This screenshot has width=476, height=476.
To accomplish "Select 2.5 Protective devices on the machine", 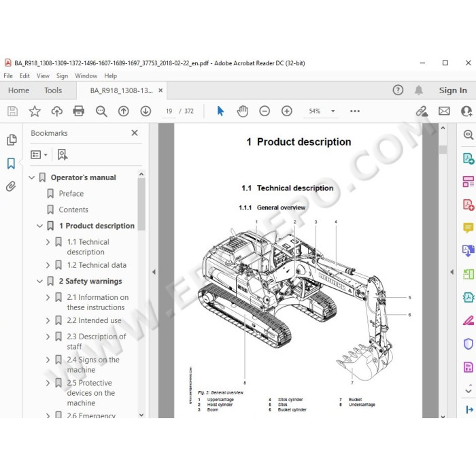I will point(90,393).
